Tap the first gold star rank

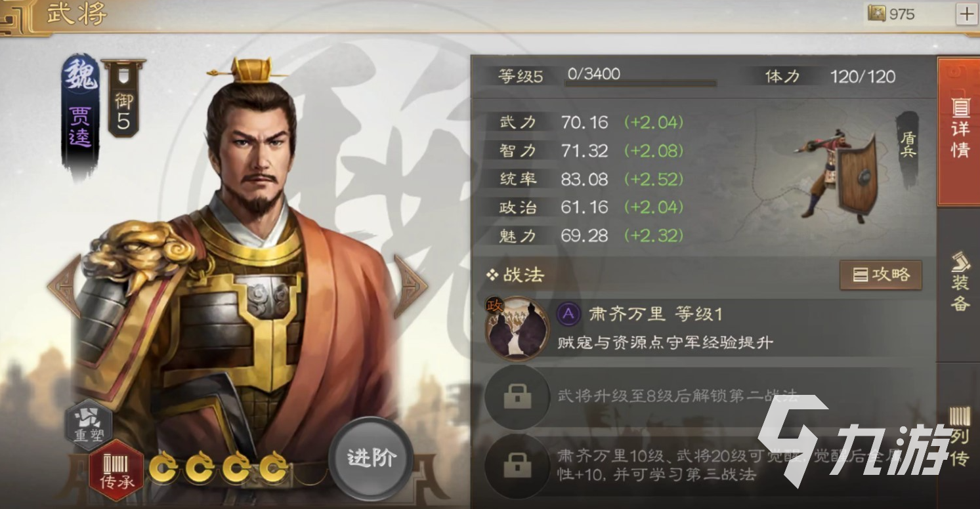pos(164,468)
